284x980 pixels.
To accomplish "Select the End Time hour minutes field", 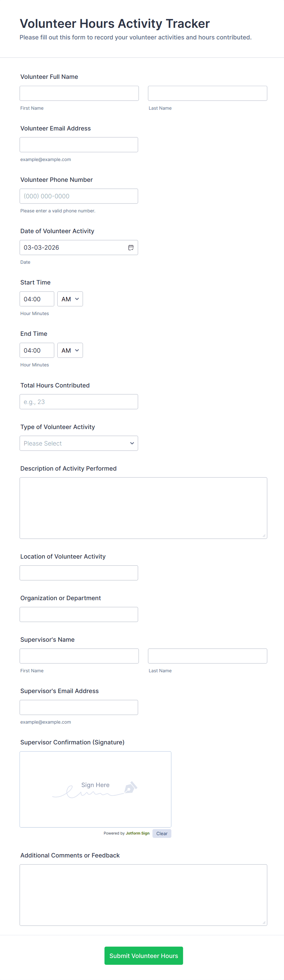I will coord(37,350).
